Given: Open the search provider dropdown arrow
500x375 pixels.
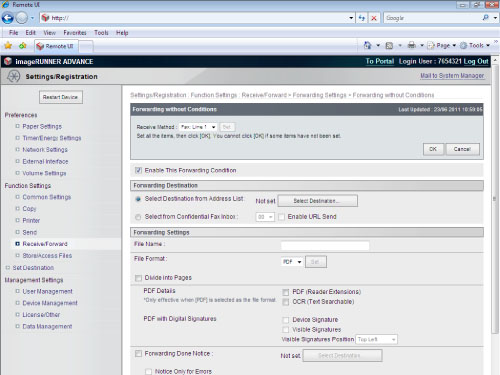Looking at the screenshot, I should tap(495, 18).
